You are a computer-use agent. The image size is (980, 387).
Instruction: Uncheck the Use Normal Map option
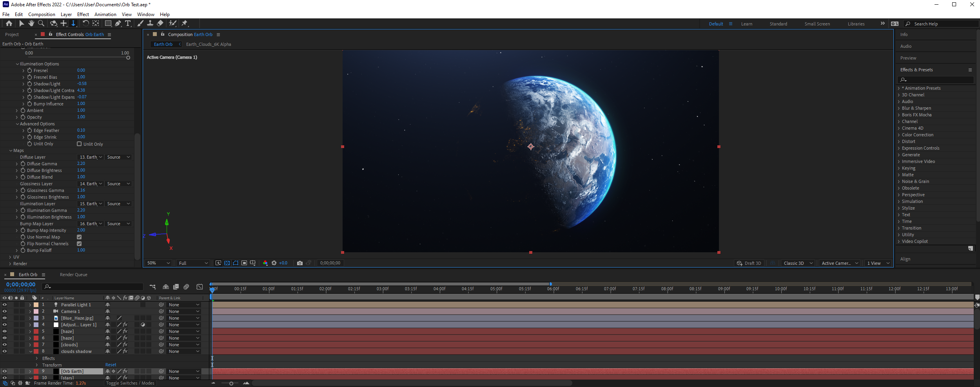(79, 237)
